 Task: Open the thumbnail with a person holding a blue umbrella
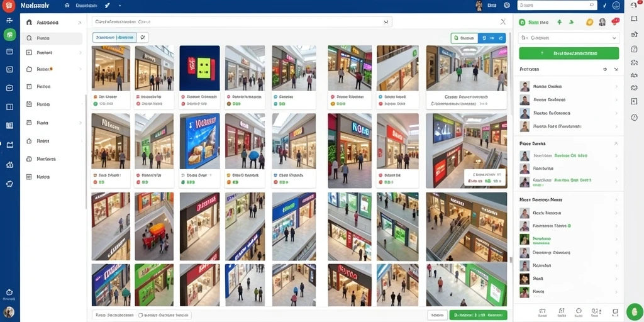(x=245, y=141)
